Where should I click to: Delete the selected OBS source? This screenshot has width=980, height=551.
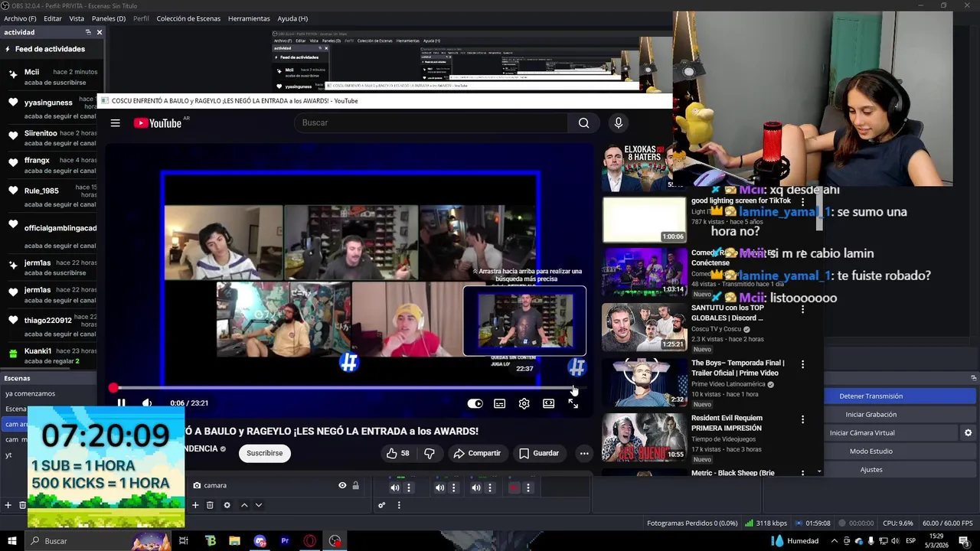[210, 505]
